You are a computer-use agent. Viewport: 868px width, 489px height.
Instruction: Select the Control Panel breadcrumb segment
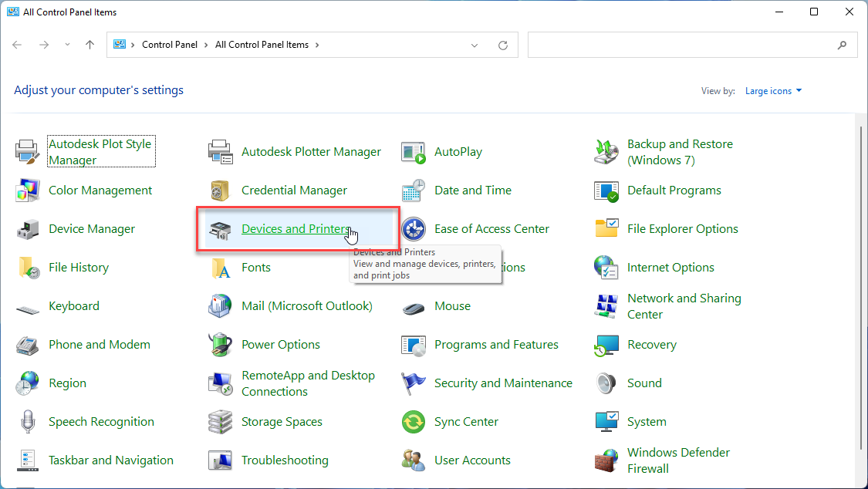[x=170, y=45]
